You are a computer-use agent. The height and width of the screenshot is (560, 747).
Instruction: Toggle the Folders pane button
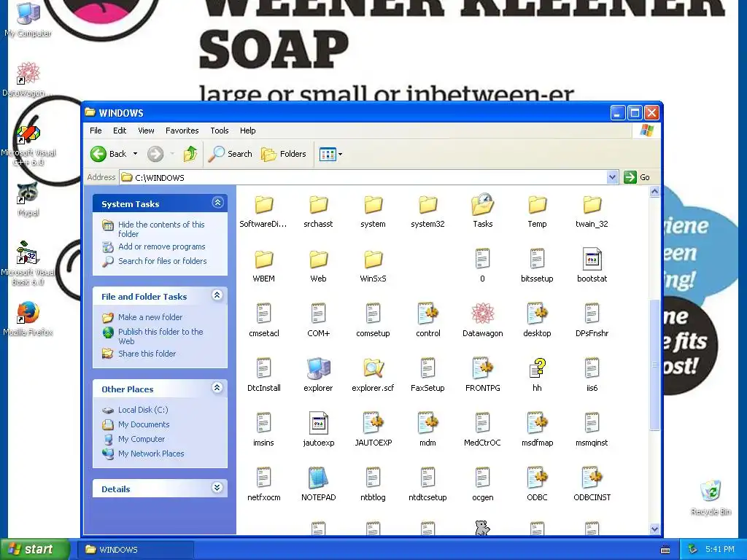point(284,154)
